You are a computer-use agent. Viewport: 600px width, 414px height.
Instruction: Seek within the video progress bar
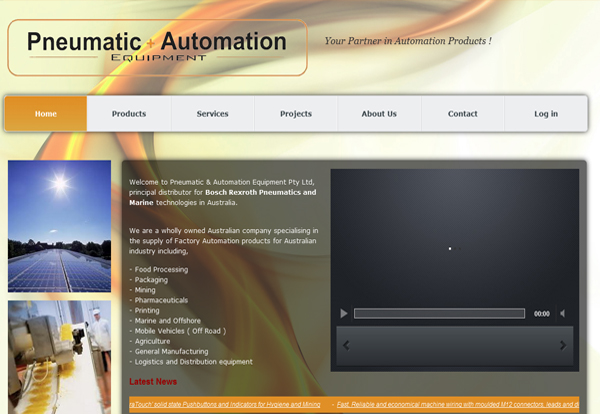click(439, 314)
